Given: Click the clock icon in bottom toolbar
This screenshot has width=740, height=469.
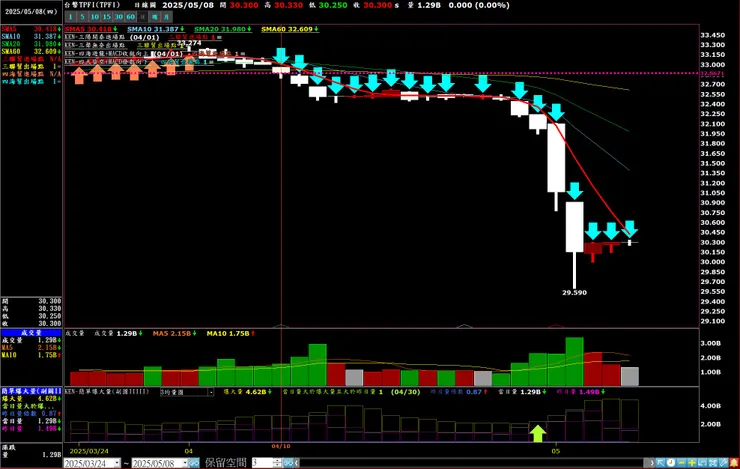Looking at the screenshot, I should tap(671, 463).
